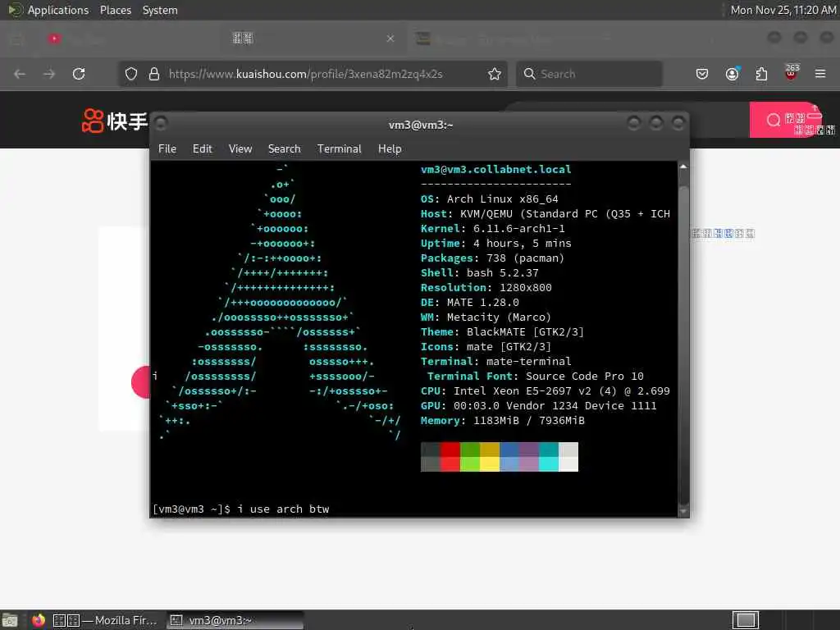Viewport: 840px width, 630px height.
Task: Open the terminal File menu
Action: (167, 149)
